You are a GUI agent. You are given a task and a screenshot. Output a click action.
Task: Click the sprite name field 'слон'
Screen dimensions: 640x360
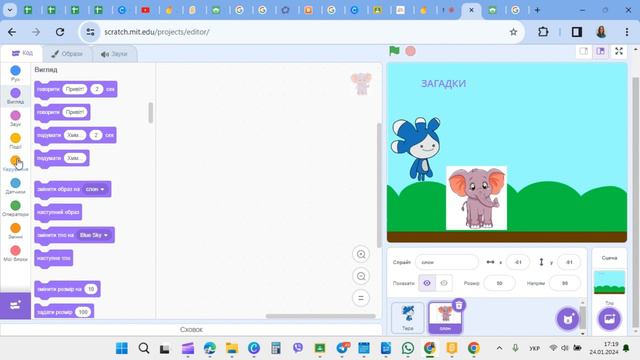tap(447, 262)
